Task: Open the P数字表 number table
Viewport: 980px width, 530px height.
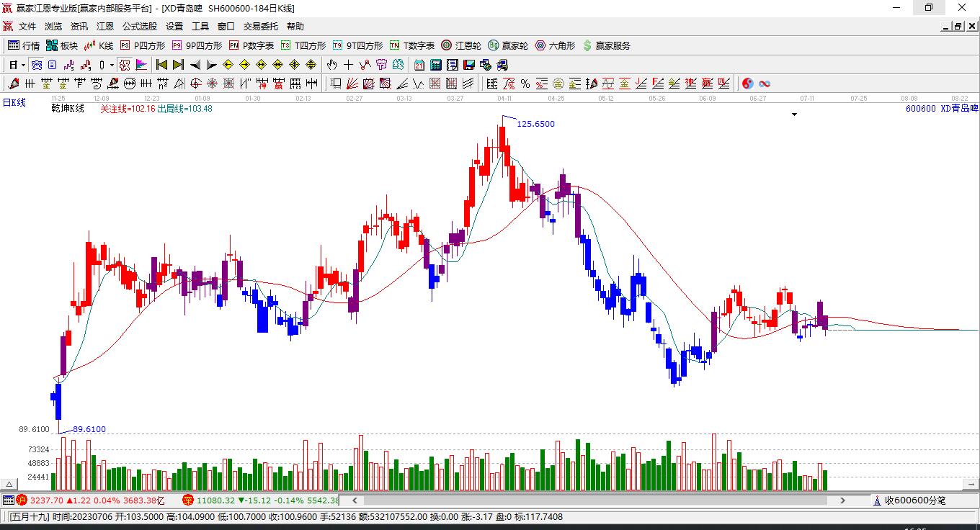Action: [251, 45]
